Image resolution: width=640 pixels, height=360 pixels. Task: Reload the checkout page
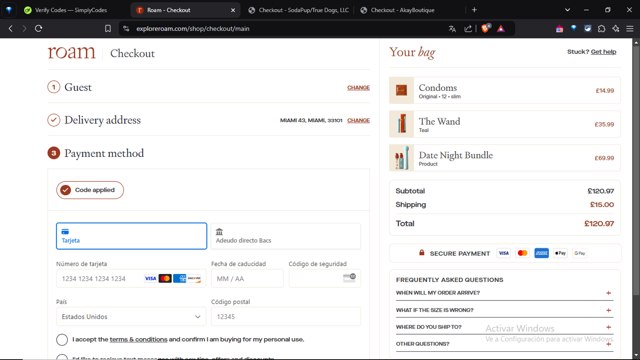click(x=38, y=29)
